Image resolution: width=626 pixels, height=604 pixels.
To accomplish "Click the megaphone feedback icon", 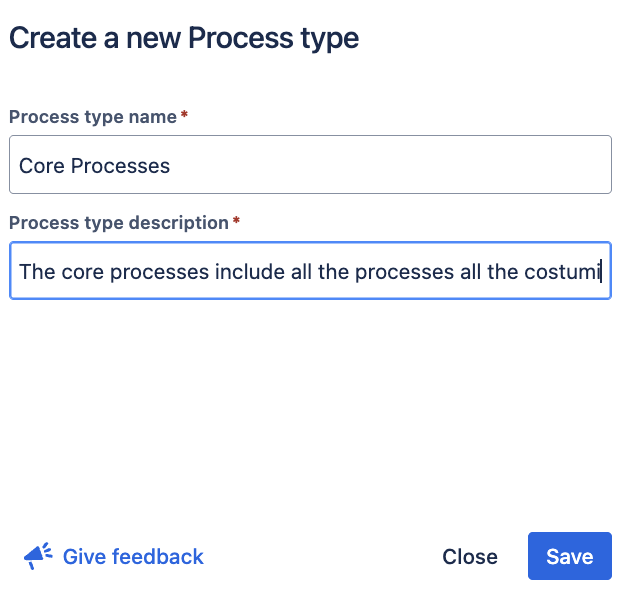I will (x=37, y=557).
